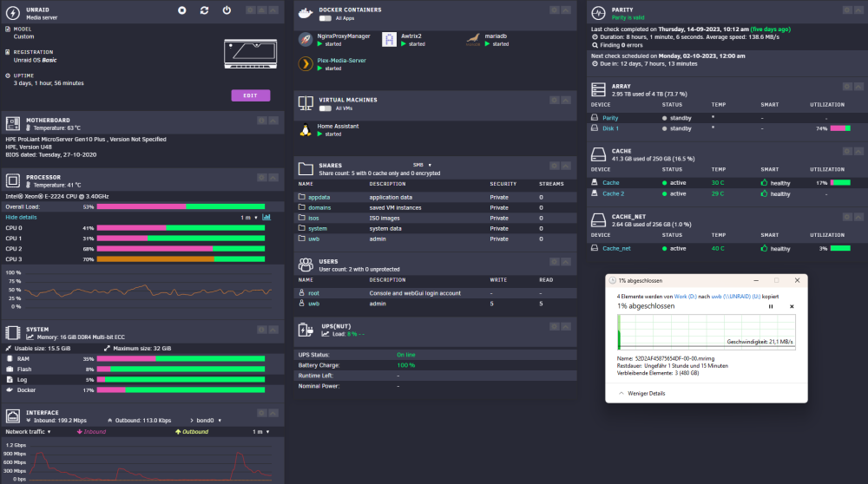This screenshot has height=484, width=868.
Task: Click the CPU load history chart
Action: (x=138, y=290)
